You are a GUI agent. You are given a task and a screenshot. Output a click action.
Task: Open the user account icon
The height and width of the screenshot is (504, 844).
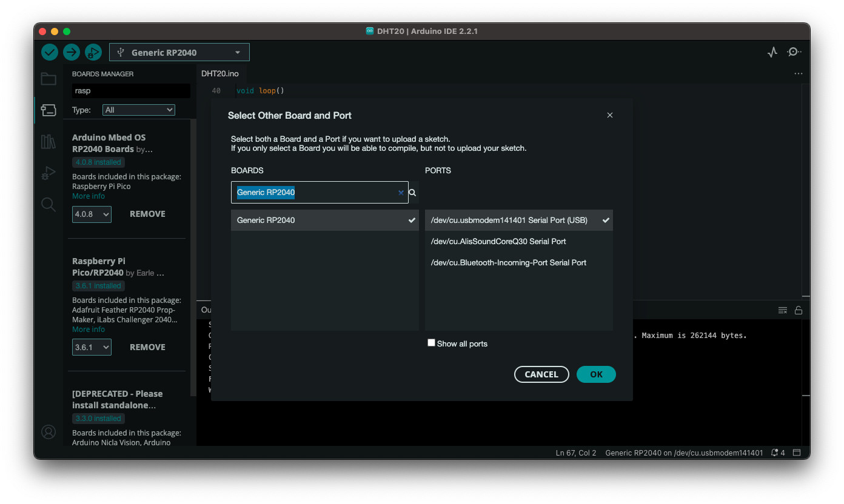click(x=49, y=432)
